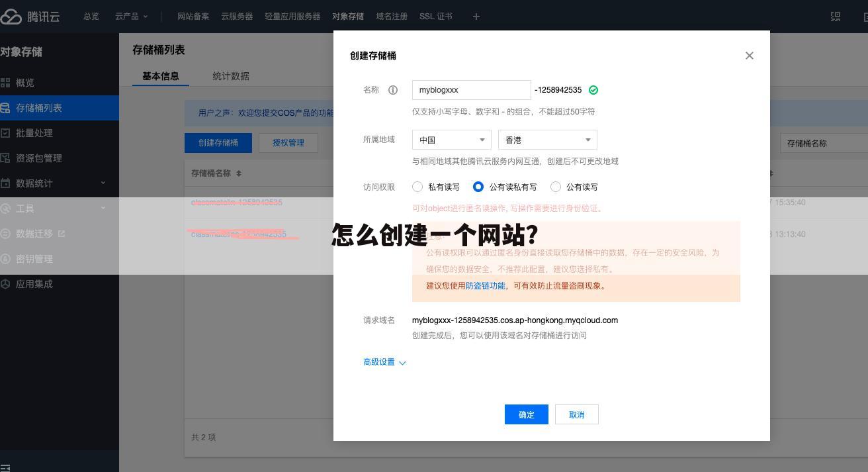
Task: Expand 高级设置 section
Action: tap(384, 362)
